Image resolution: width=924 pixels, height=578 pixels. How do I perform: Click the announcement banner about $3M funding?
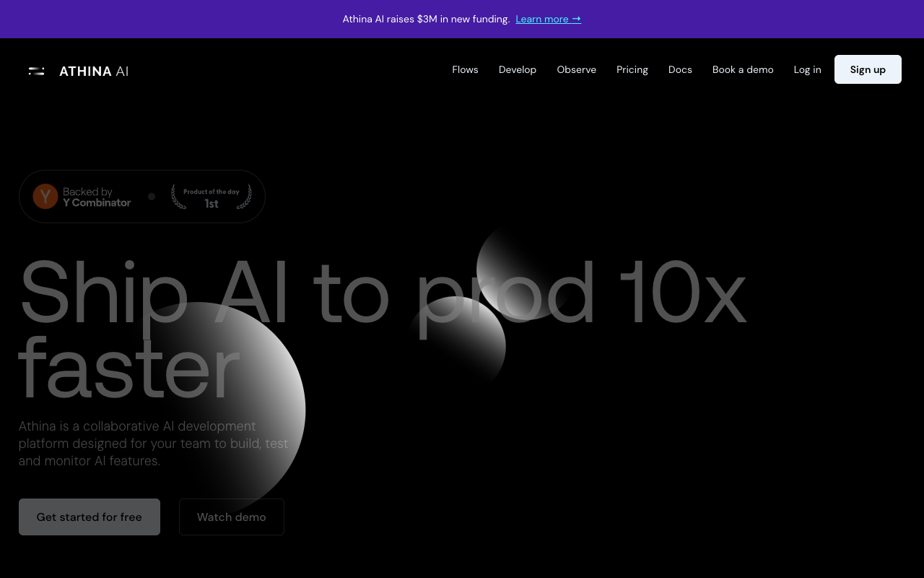point(426,19)
